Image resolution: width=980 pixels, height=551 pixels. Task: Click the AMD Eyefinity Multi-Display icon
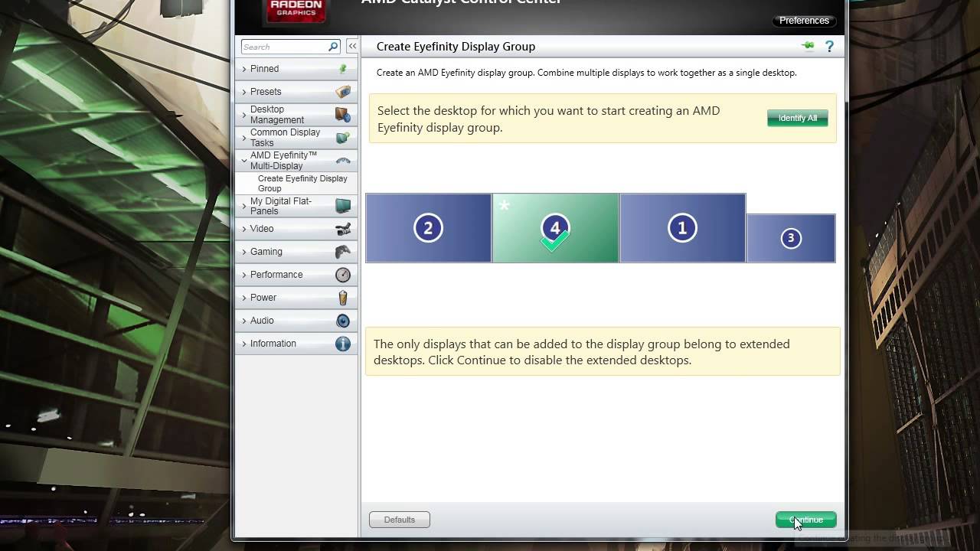(343, 161)
